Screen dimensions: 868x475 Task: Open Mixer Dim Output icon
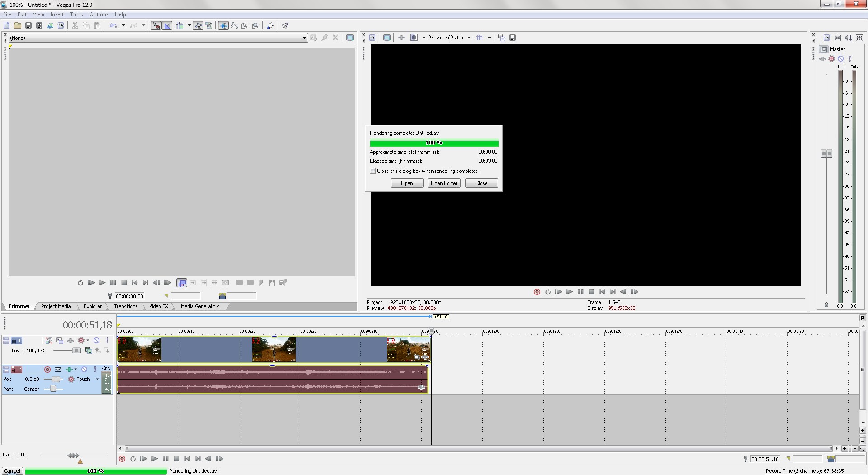pyautogui.click(x=849, y=38)
